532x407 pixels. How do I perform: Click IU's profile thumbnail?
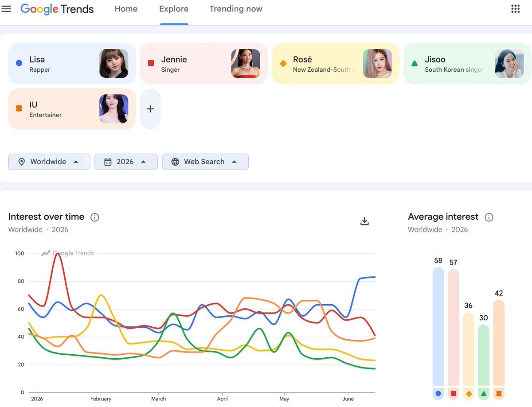click(114, 109)
